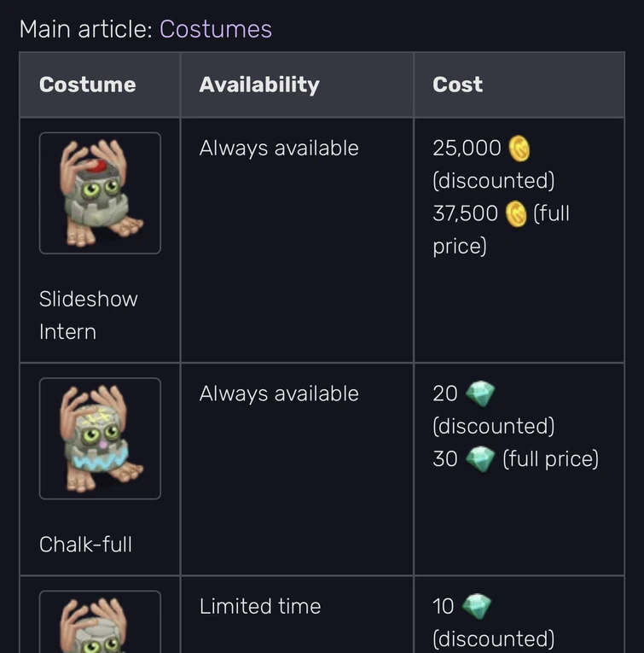The width and height of the screenshot is (644, 653).
Task: Click the 25,000 discounted price text
Action: (x=467, y=149)
